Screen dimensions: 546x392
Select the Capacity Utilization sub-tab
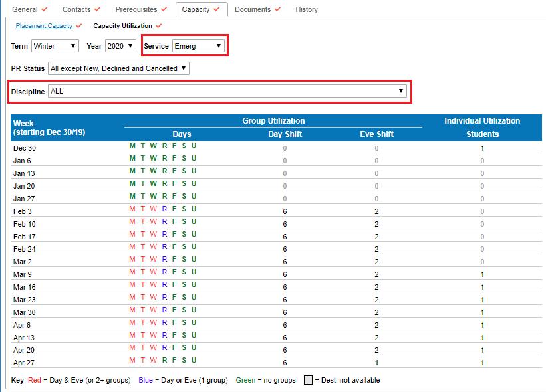(x=122, y=26)
